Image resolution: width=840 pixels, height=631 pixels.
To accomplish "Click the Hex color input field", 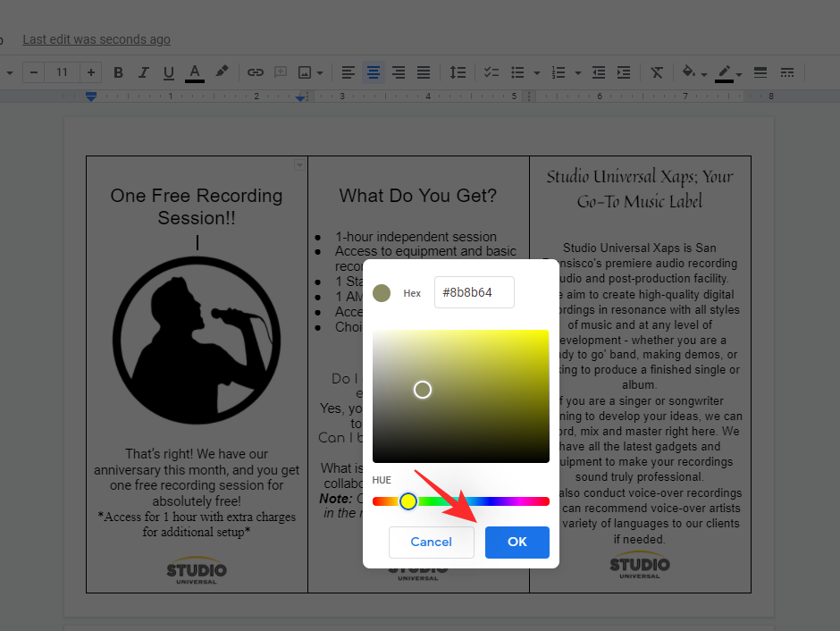I will click(x=475, y=292).
